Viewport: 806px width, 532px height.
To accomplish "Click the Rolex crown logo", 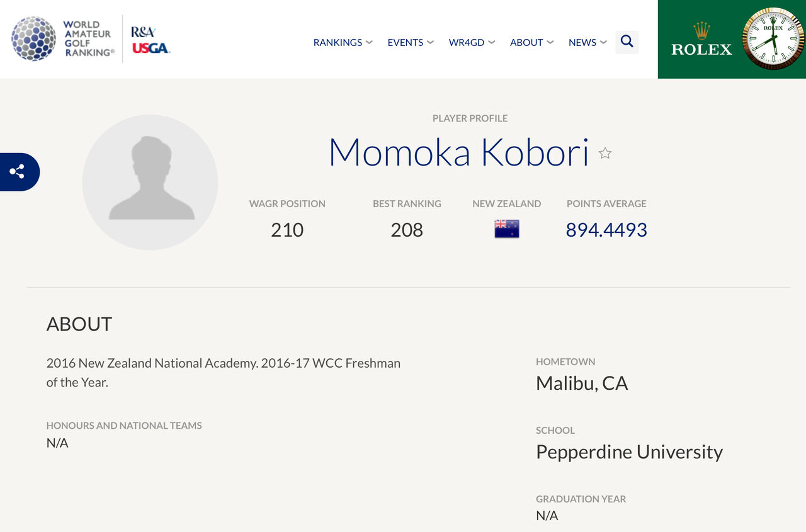I will point(701,30).
